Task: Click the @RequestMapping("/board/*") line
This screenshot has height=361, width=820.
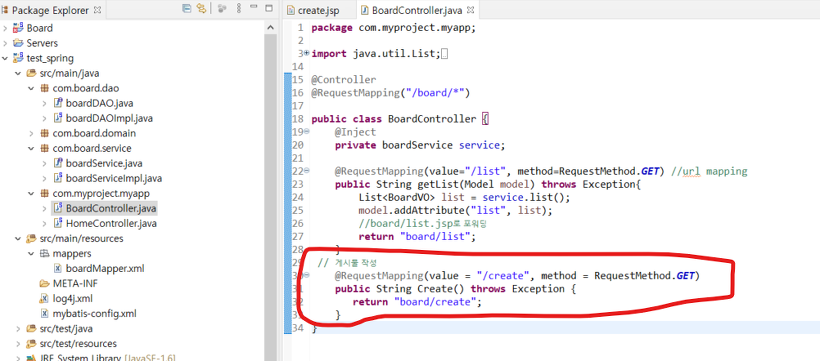Action: point(391,93)
